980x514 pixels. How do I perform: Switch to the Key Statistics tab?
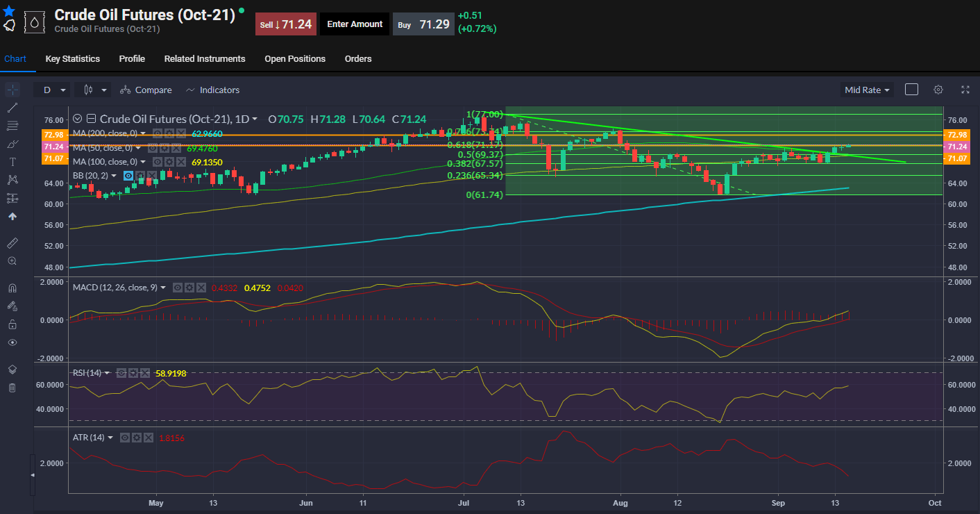click(x=72, y=59)
